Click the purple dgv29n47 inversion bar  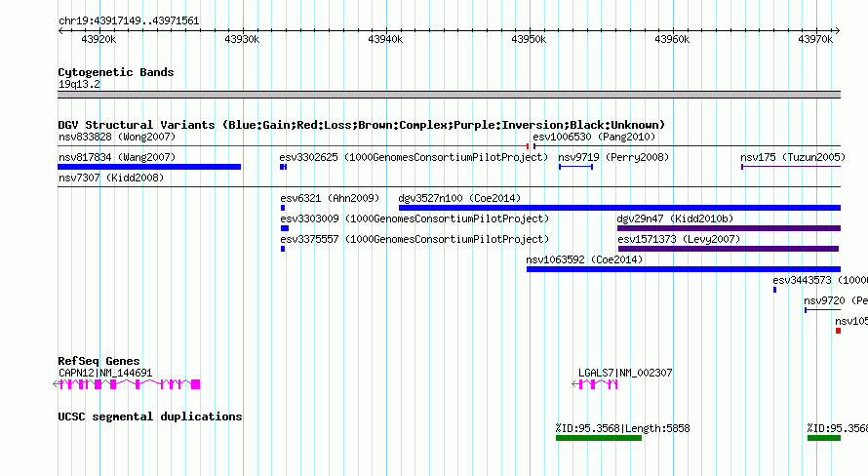click(730, 228)
